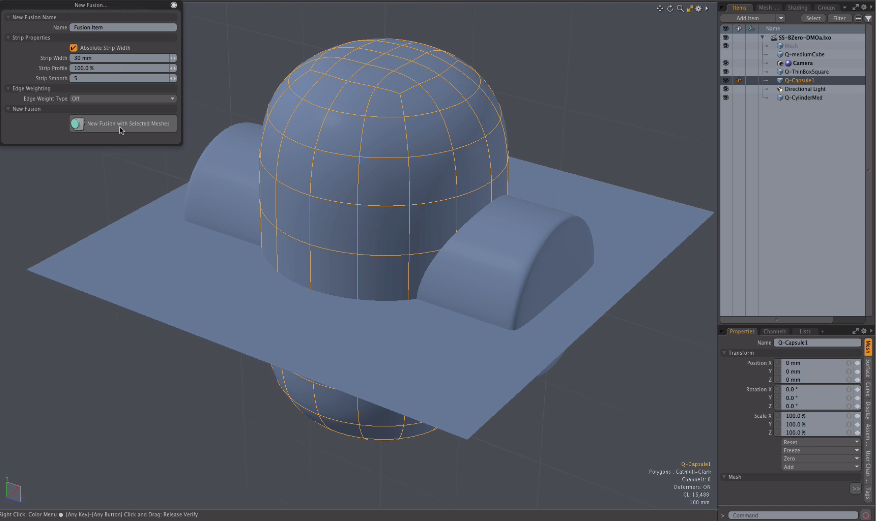The height and width of the screenshot is (521, 876).
Task: Uncheck Absolute Strip Width checkbox
Action: [x=73, y=47]
